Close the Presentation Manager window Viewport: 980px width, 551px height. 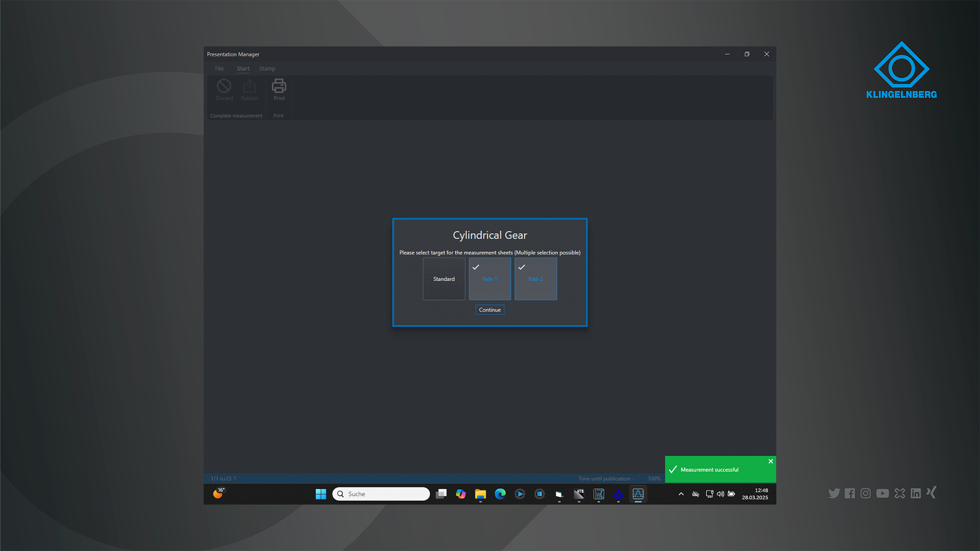767,54
